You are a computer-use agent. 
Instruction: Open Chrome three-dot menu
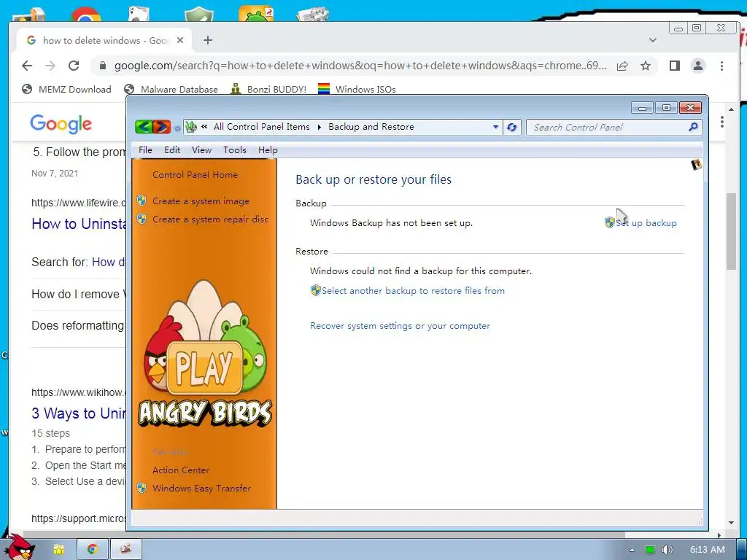(721, 66)
